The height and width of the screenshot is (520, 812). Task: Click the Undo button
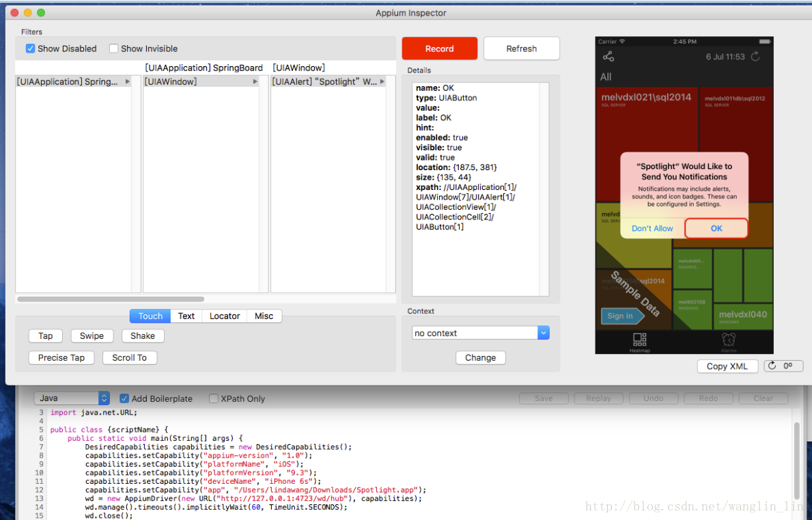click(654, 398)
